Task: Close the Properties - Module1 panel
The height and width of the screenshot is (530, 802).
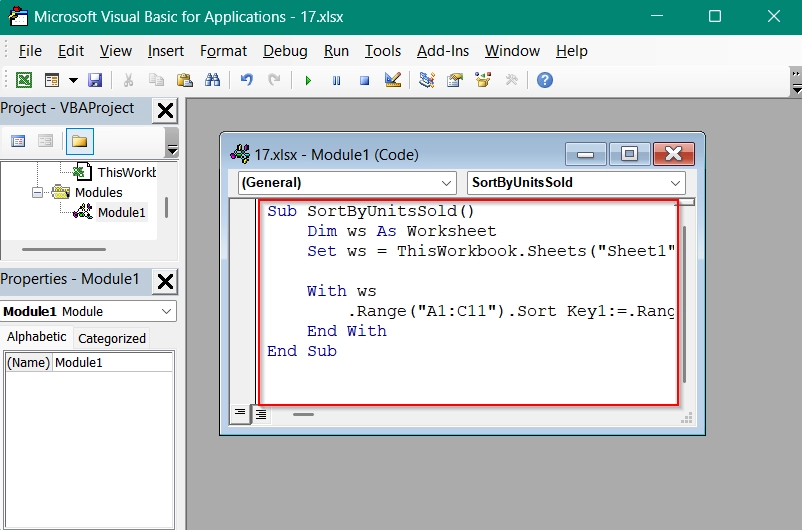Action: point(165,281)
